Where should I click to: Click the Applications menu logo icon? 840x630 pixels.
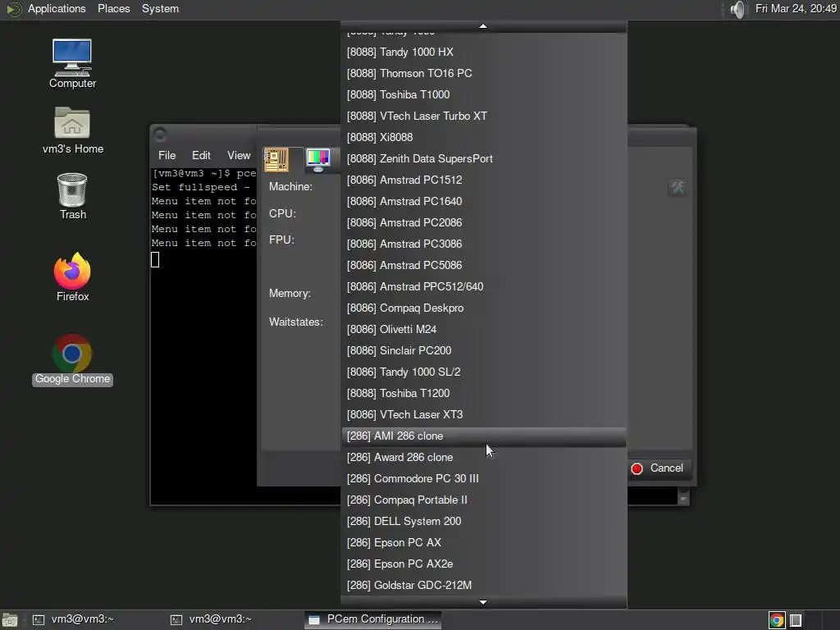pyautogui.click(x=13, y=9)
